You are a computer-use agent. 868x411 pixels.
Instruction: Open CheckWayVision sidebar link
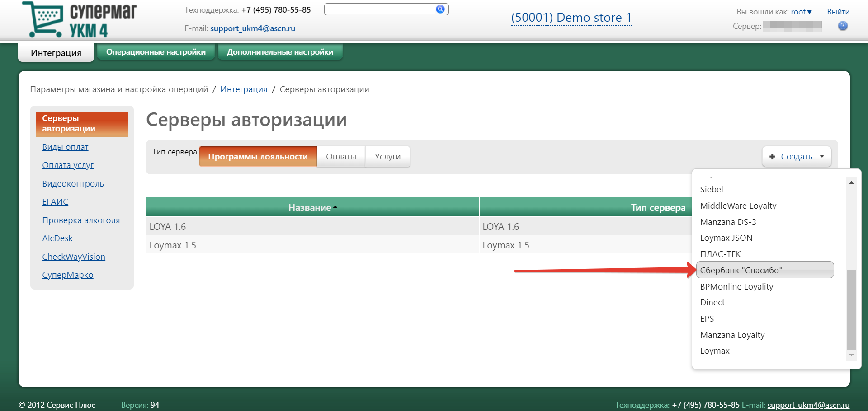pyautogui.click(x=74, y=257)
